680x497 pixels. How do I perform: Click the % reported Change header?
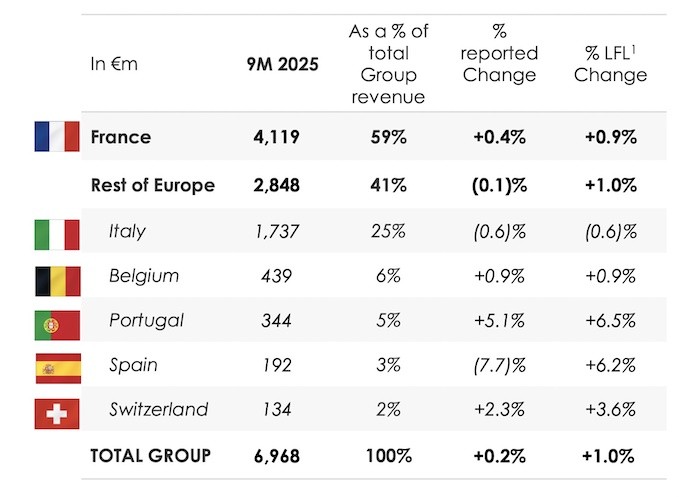(x=501, y=53)
